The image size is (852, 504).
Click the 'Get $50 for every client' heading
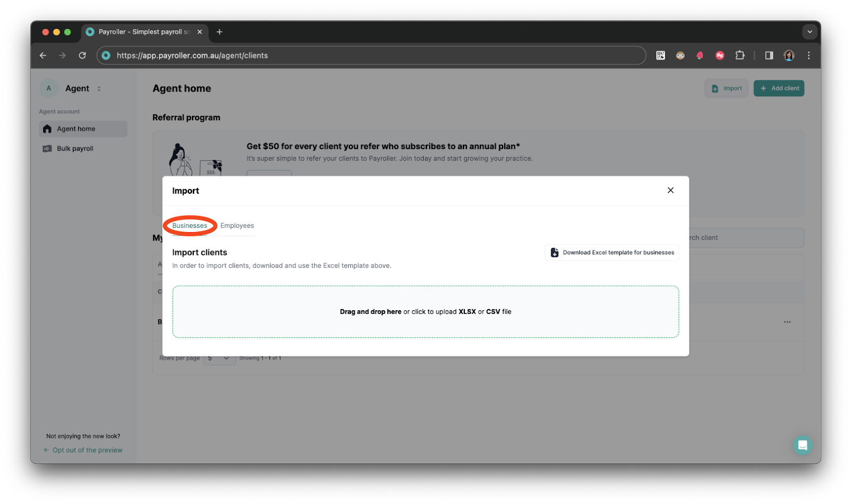pos(383,146)
